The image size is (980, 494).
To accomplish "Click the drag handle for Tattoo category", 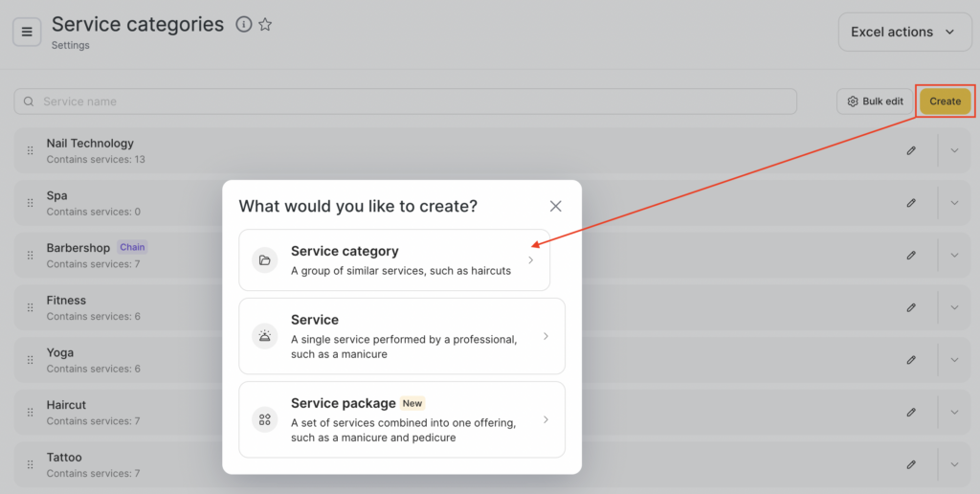I will (30, 465).
